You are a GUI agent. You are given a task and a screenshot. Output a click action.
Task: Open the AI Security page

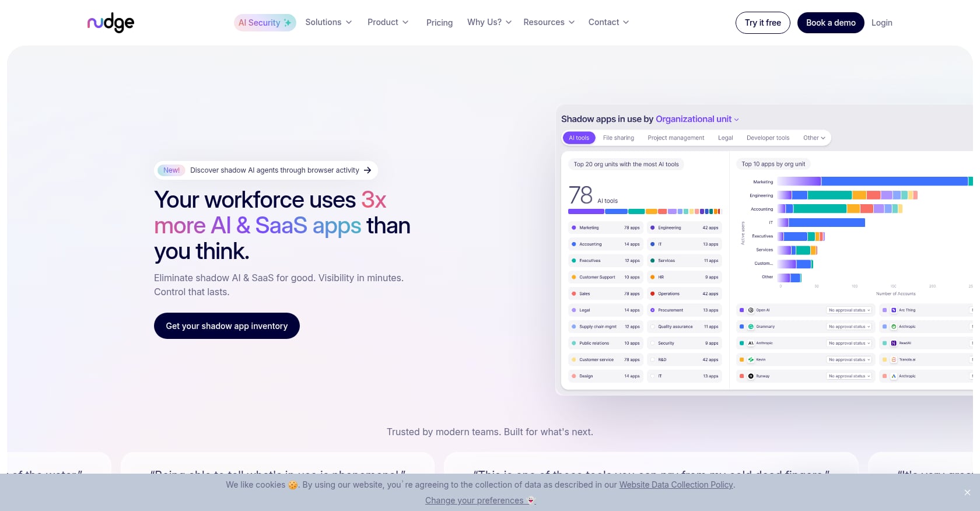[265, 23]
